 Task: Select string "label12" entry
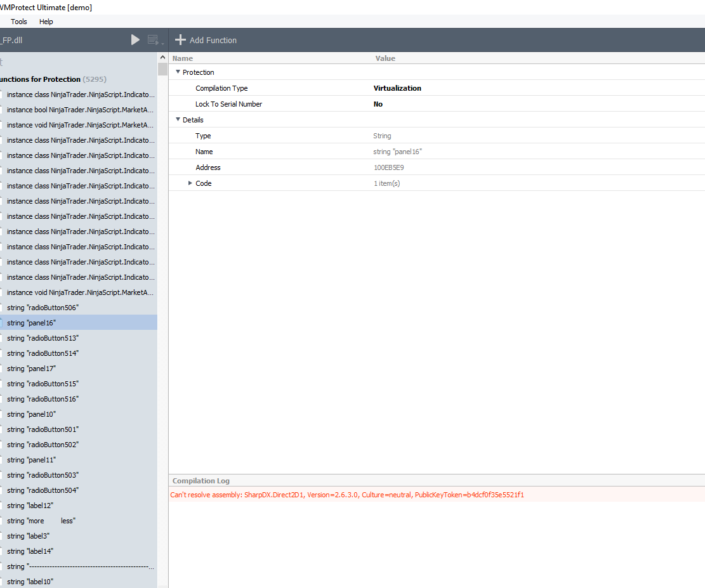[30, 506]
